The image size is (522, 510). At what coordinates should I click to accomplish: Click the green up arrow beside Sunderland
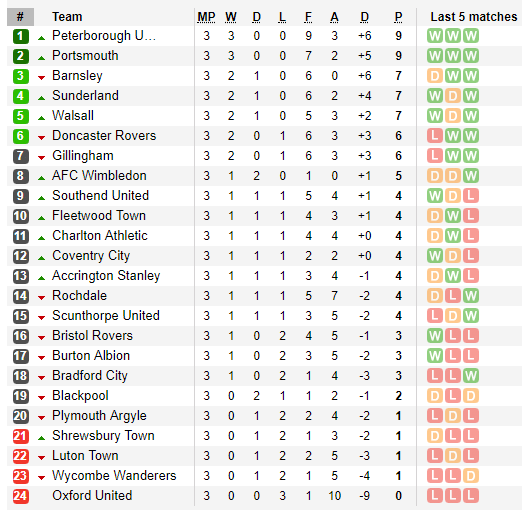(x=41, y=98)
